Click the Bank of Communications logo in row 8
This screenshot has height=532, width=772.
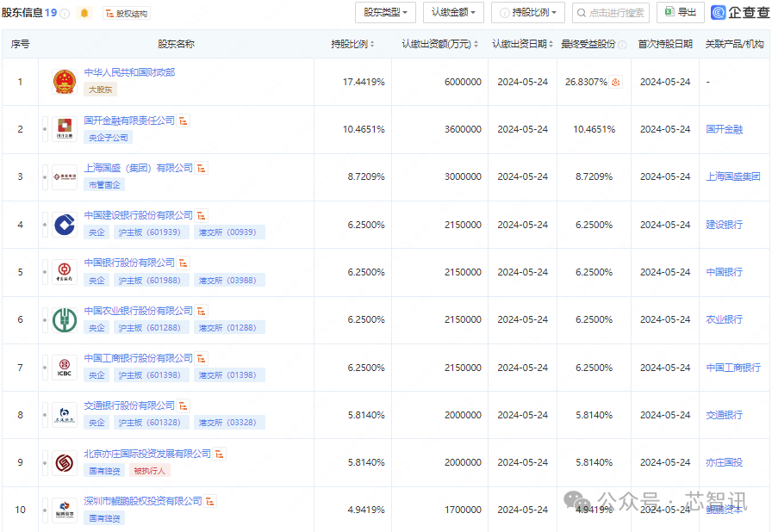pos(64,414)
